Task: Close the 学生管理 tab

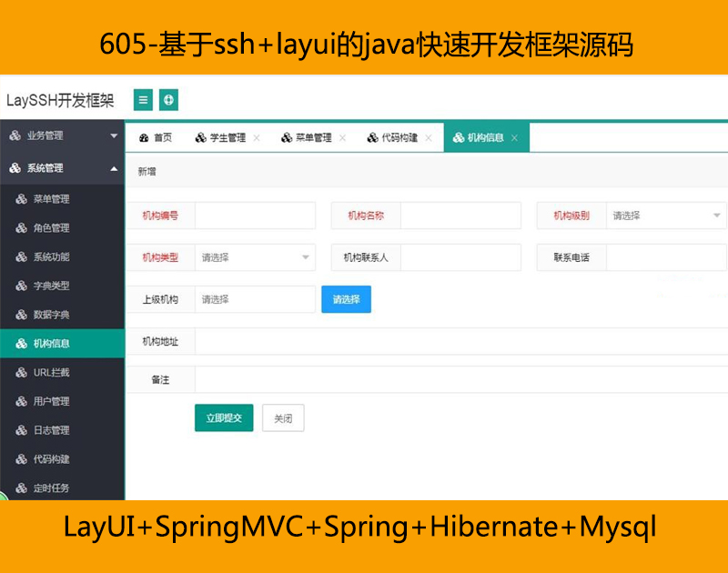Action: point(257,138)
